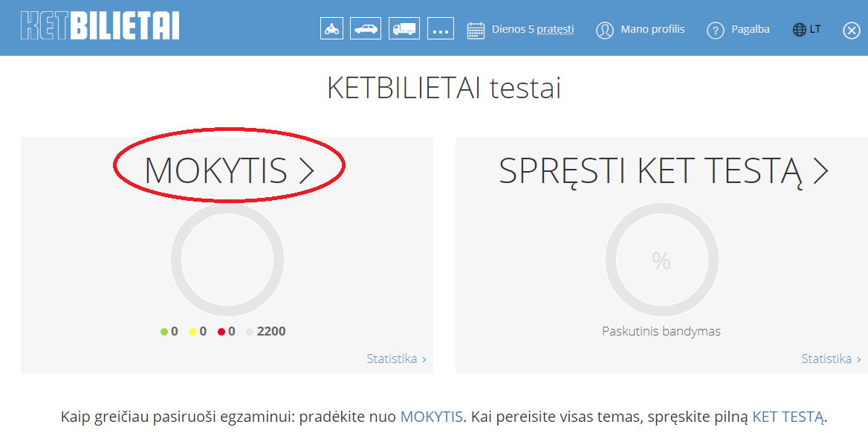
Task: Click the calendar icon in header
Action: tap(476, 30)
